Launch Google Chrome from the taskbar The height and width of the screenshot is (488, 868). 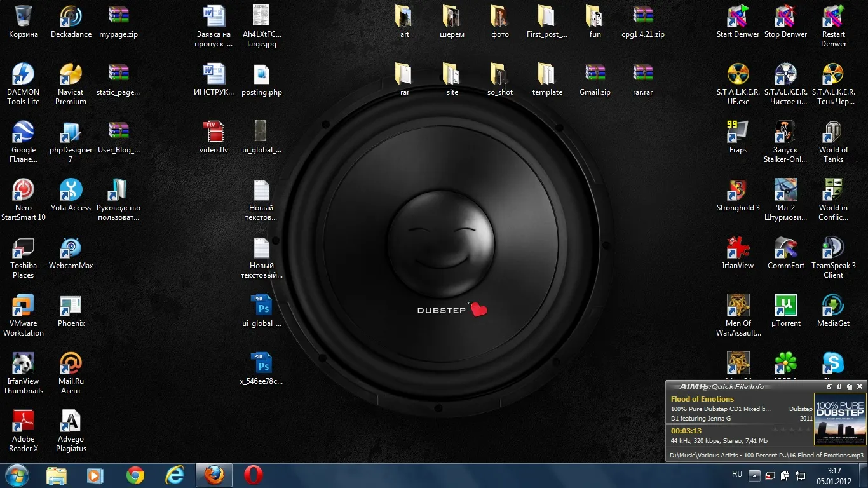[135, 475]
